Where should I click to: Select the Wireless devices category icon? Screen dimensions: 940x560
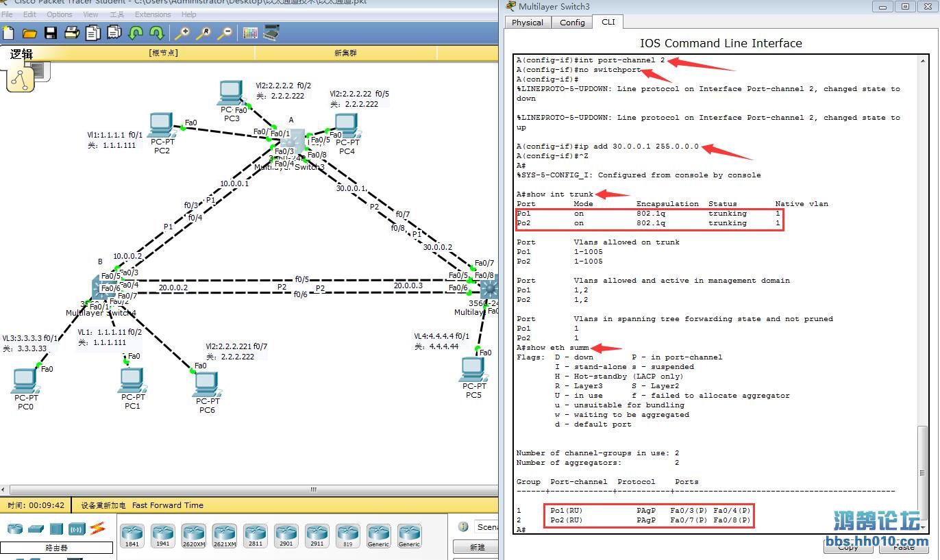(x=77, y=529)
